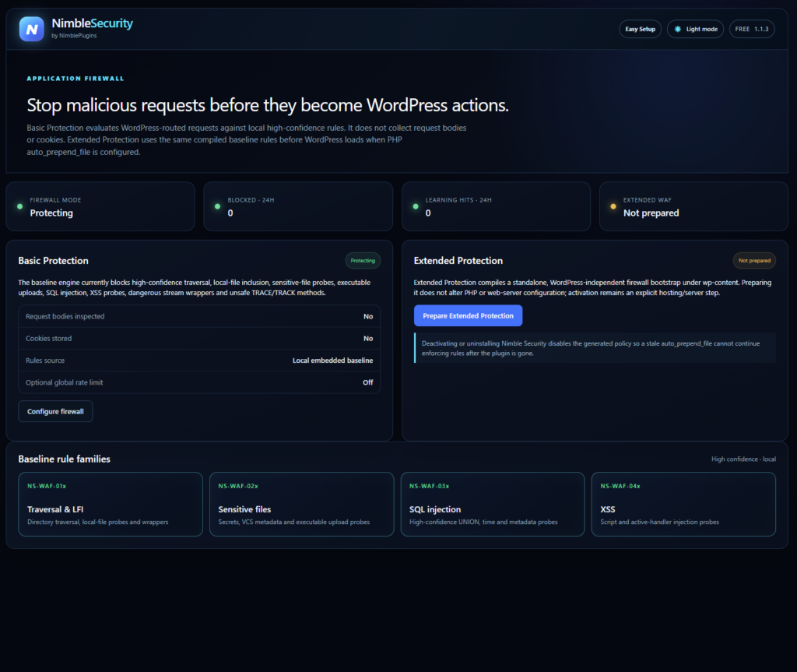Click the green Protecting status badge
Viewport: 797px width, 672px height.
(363, 260)
